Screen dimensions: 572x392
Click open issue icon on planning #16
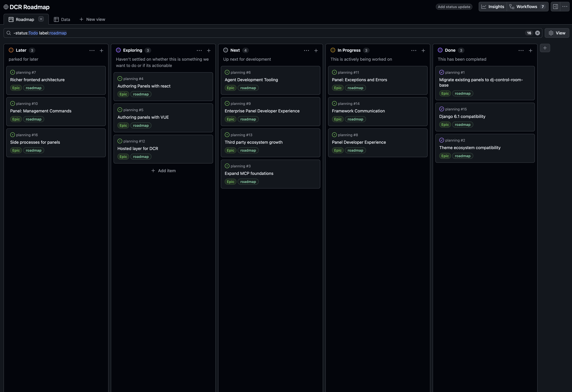coord(13,135)
